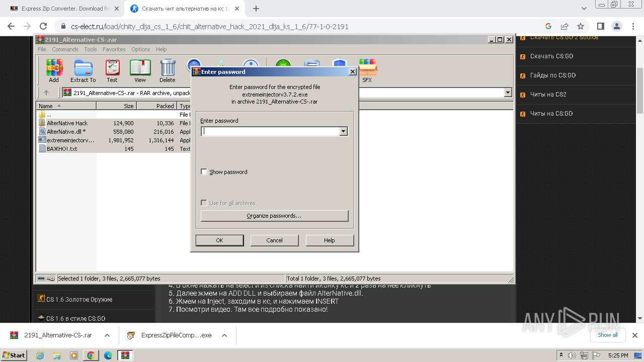644x362 pixels.
Task: Close the downloads bar
Action: [635, 335]
